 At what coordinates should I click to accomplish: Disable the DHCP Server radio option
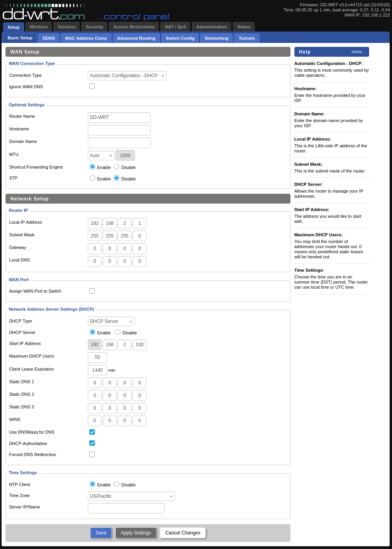click(x=118, y=332)
